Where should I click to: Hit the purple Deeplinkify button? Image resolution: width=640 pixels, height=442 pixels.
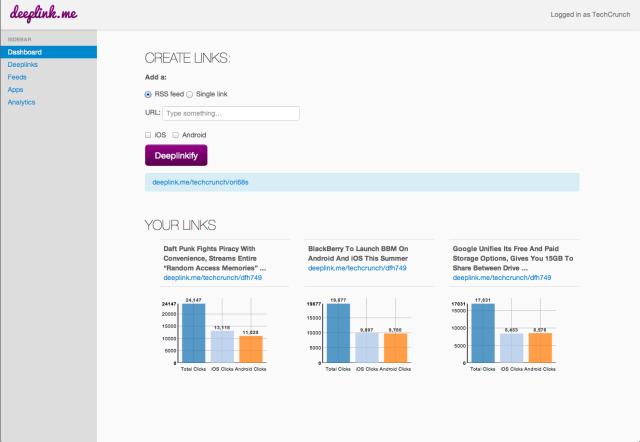(176, 155)
